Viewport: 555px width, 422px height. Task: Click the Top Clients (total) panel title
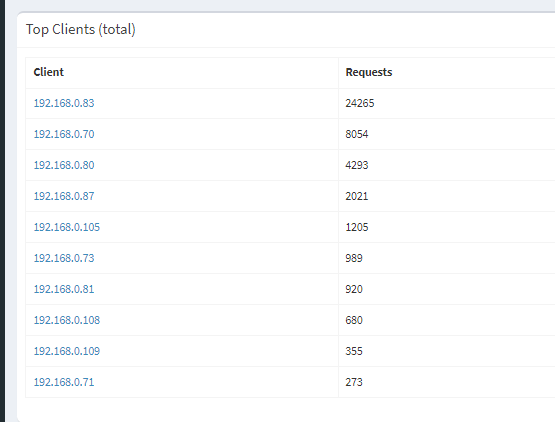81,29
